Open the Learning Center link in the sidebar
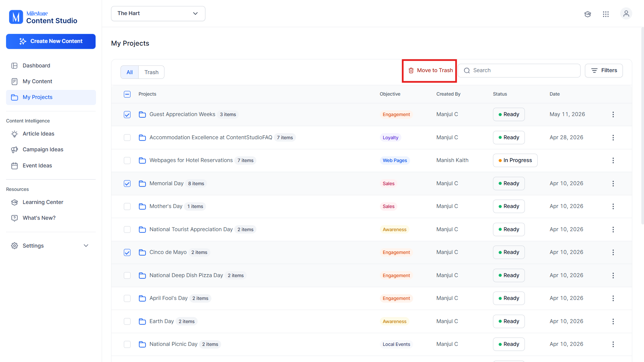This screenshot has height=362, width=644. click(51, 202)
